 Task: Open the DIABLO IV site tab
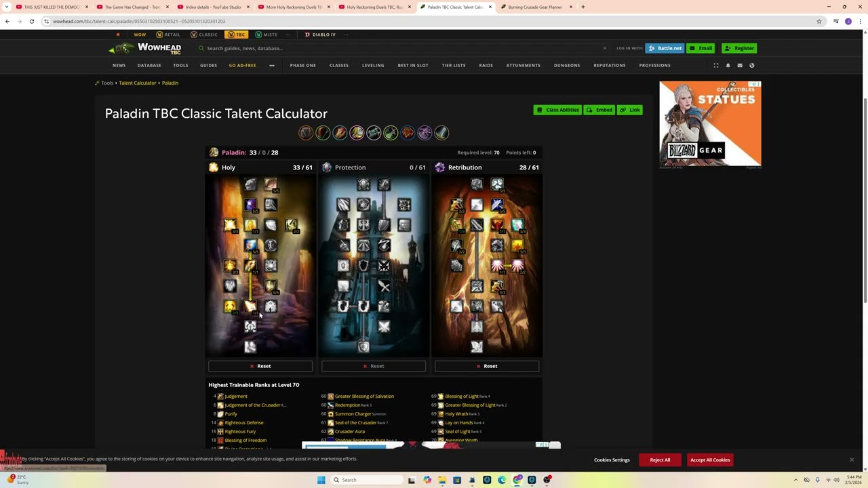click(x=320, y=35)
